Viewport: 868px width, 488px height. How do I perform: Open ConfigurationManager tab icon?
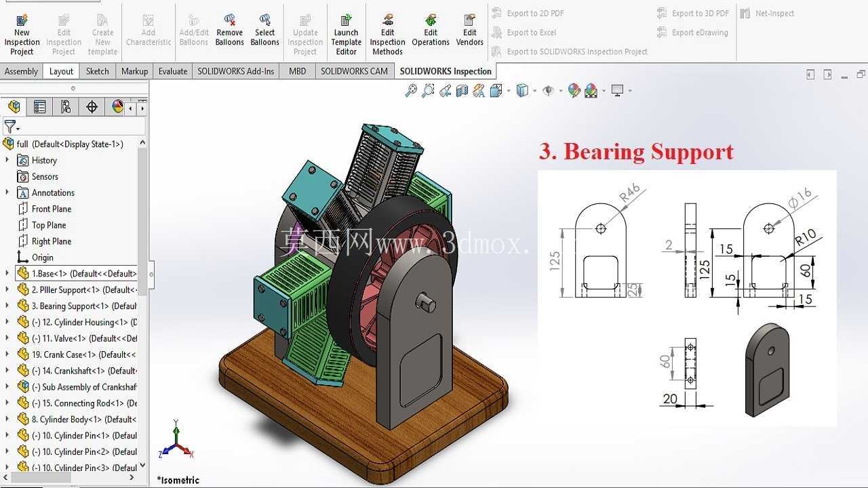point(66,106)
